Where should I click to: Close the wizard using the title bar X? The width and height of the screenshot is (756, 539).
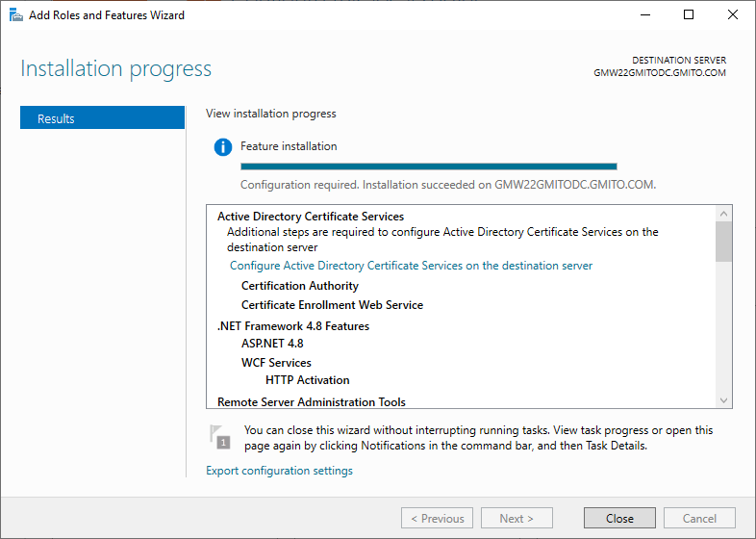pyautogui.click(x=732, y=15)
